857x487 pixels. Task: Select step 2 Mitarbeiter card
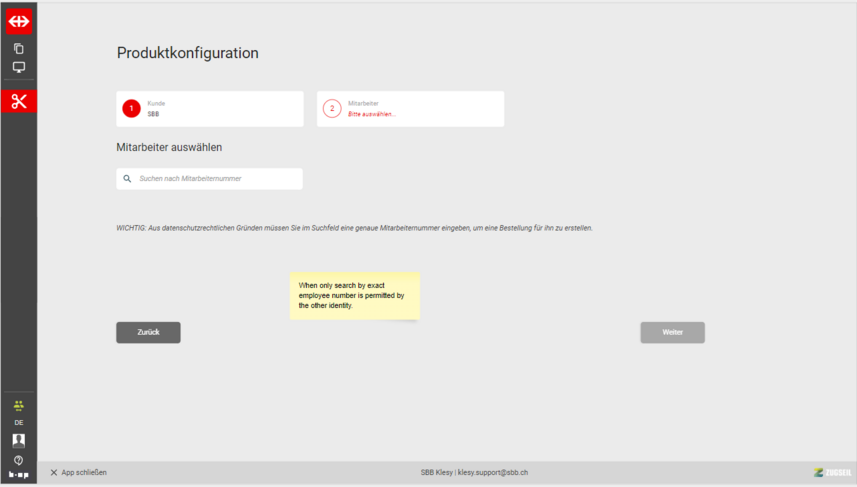[410, 109]
